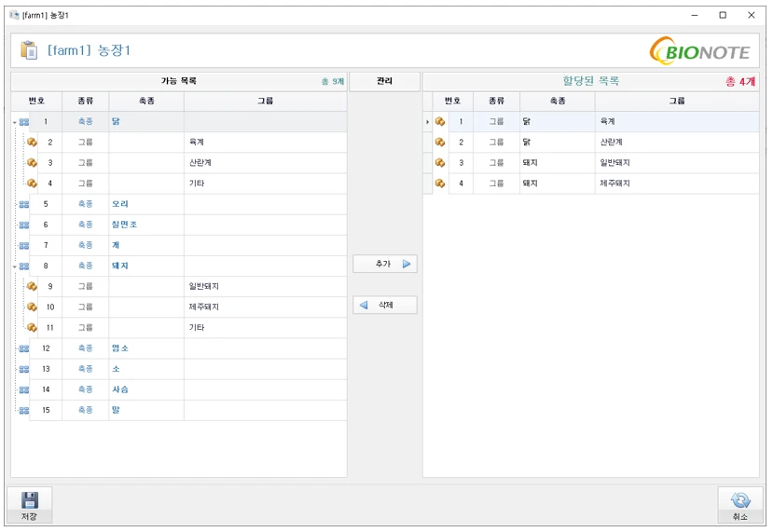Select 말 species name in row 15
This screenshot has height=532, width=773.
tap(116, 410)
